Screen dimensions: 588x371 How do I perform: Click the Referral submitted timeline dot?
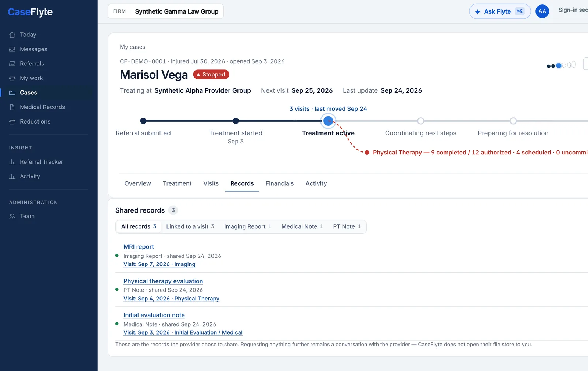tap(143, 121)
